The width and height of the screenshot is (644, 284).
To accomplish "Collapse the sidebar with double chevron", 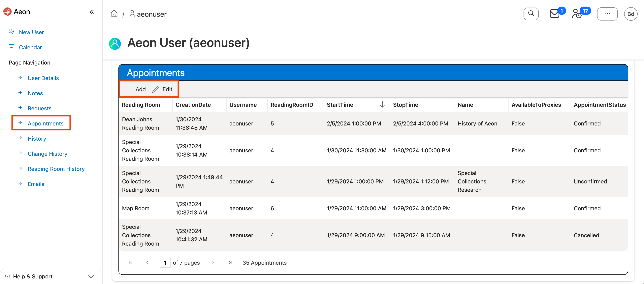I will pyautogui.click(x=91, y=12).
